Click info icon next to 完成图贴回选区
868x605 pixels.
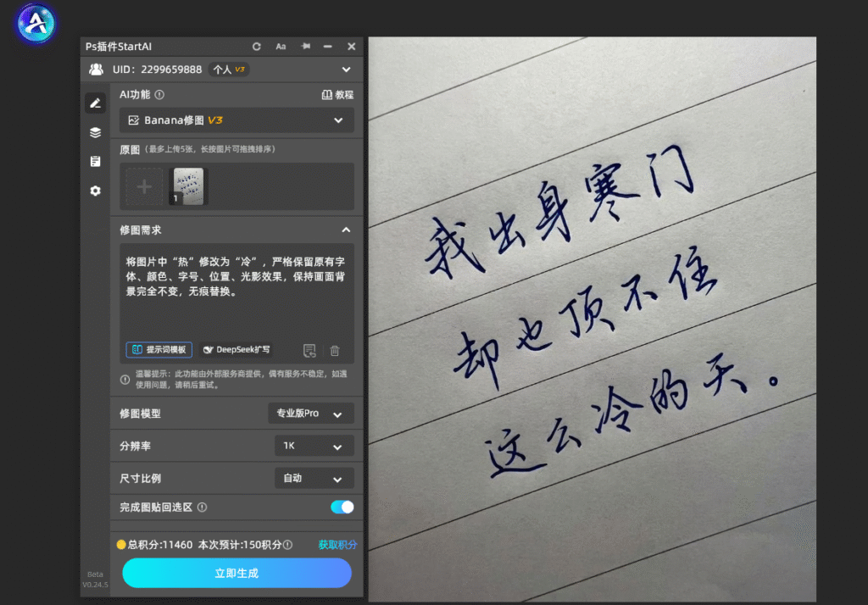[x=202, y=507]
